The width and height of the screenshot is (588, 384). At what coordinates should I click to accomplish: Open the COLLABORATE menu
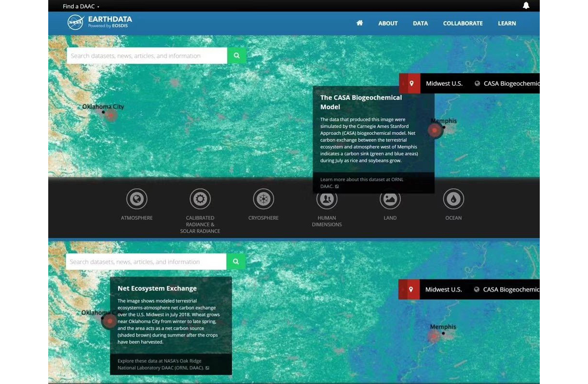coord(463,23)
